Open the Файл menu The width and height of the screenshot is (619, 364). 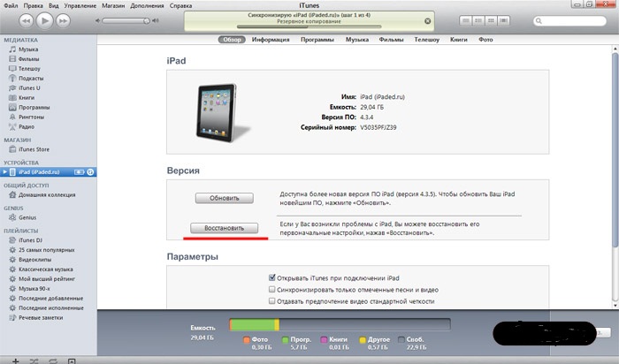(11, 4)
